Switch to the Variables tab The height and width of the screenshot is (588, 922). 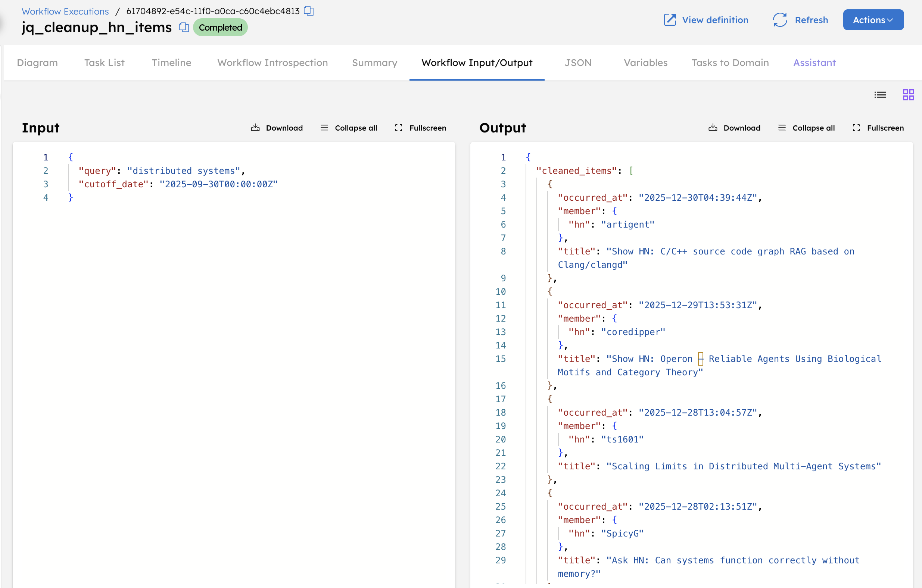coord(645,63)
